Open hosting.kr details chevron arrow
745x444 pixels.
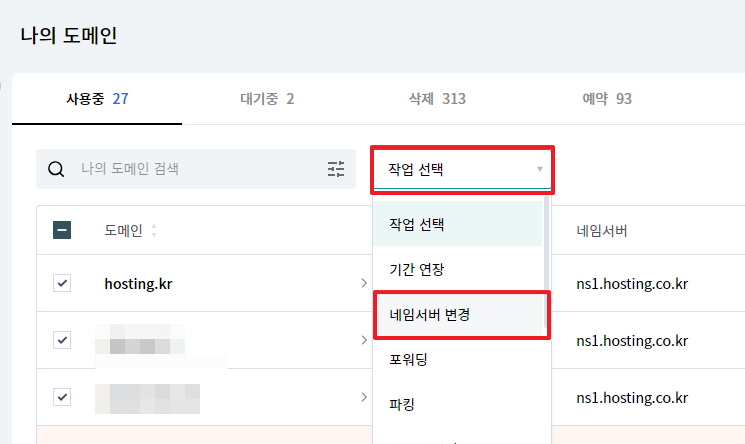click(364, 283)
